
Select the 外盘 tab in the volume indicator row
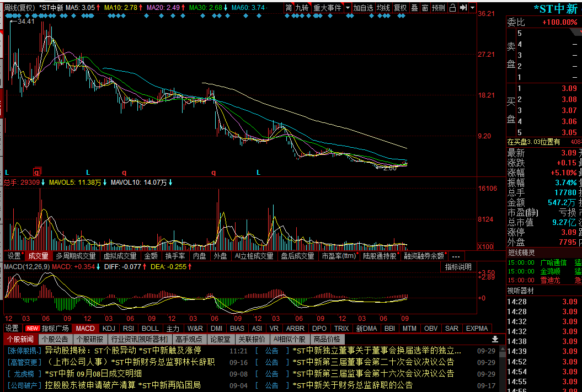tap(221, 256)
